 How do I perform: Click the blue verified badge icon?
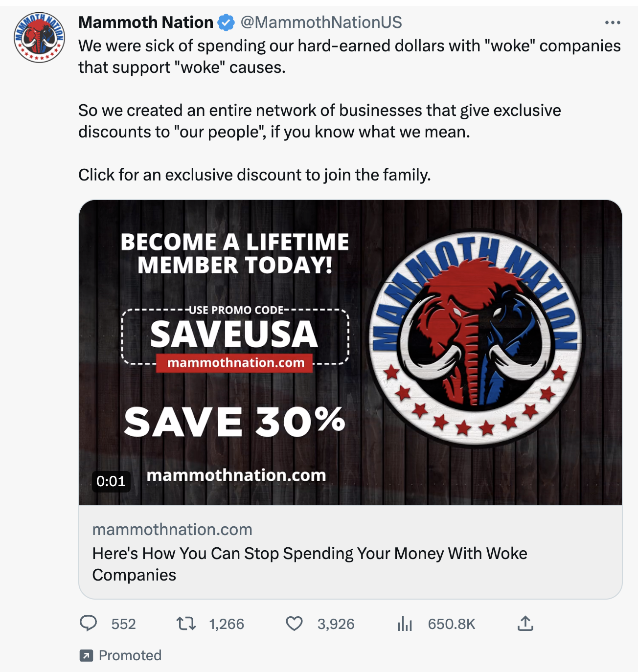[226, 22]
